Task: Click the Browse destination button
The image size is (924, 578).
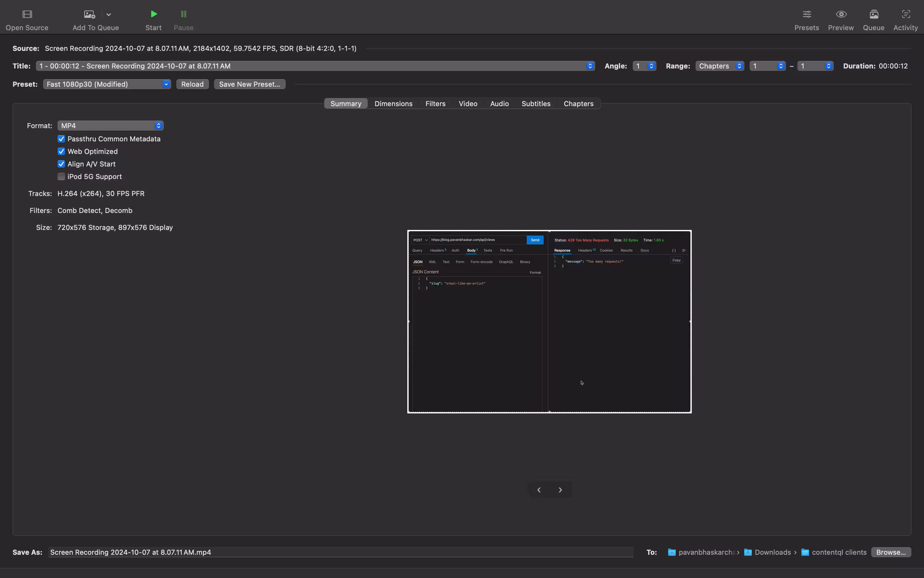Action: click(891, 552)
